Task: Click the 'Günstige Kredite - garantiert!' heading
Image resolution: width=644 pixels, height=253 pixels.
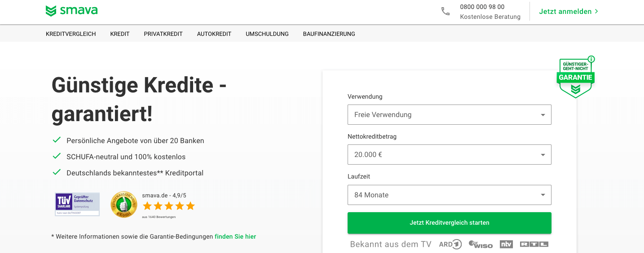Action: [139, 100]
